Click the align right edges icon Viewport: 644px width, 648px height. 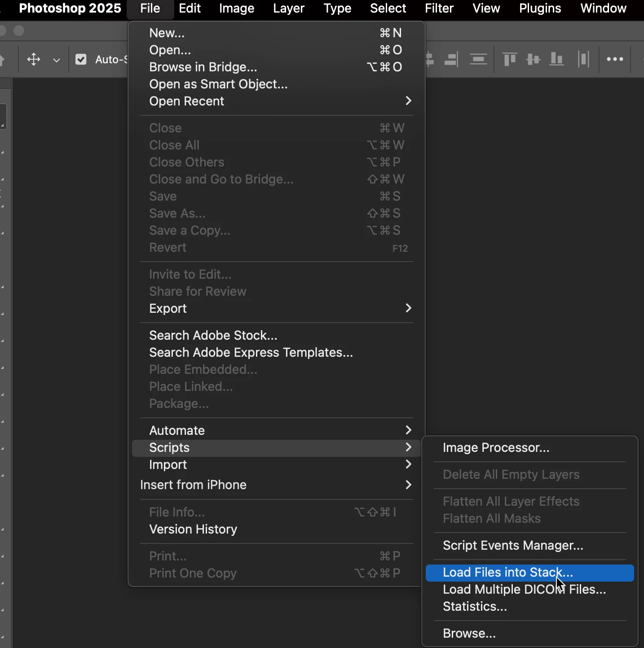tap(451, 59)
